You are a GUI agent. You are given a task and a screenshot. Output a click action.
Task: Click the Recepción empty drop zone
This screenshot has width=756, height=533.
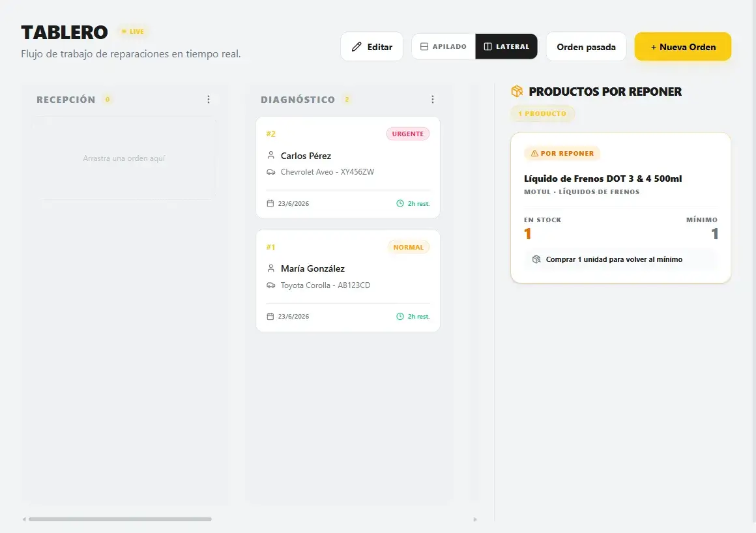coord(124,158)
